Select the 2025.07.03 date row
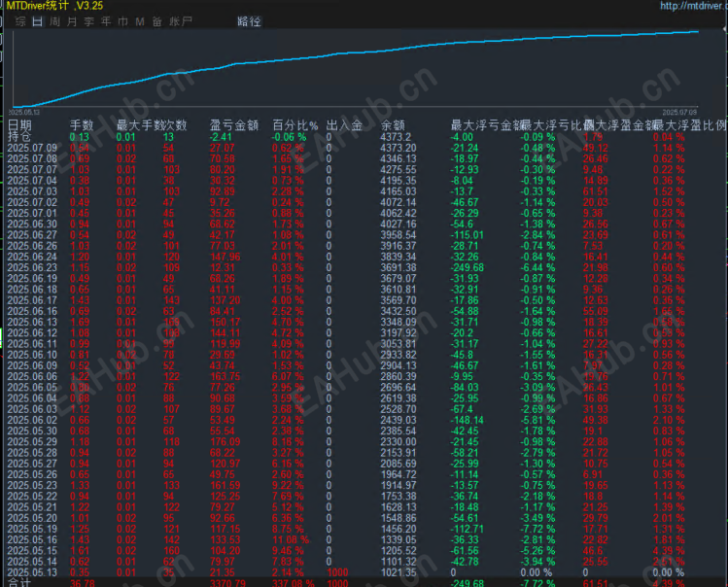Screen dimensions: 728x587 (x=32, y=191)
